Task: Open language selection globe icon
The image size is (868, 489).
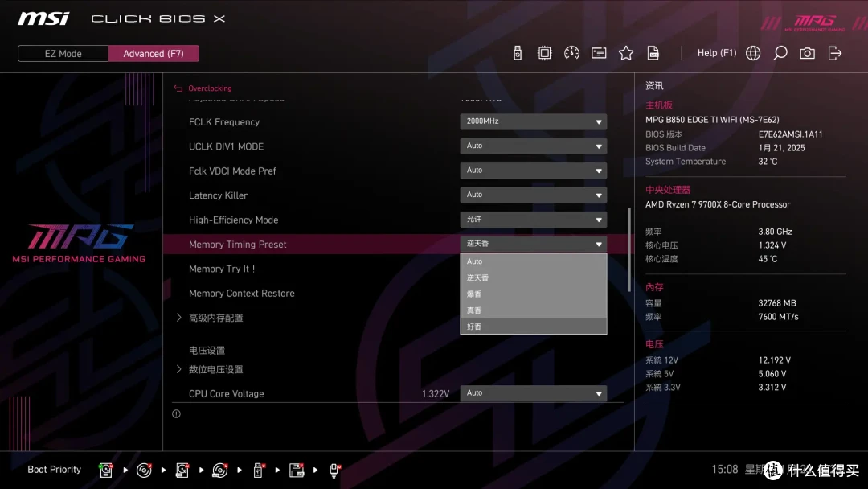Action: coord(753,53)
